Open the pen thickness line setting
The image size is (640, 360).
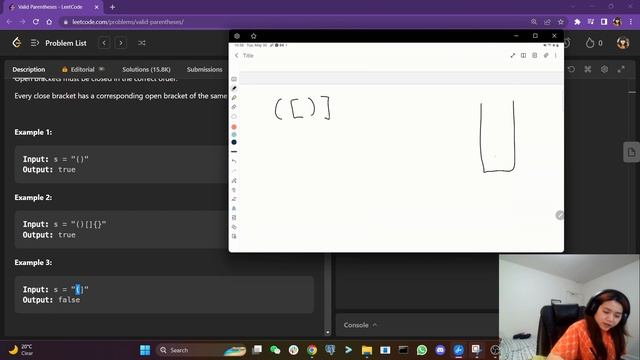click(234, 151)
